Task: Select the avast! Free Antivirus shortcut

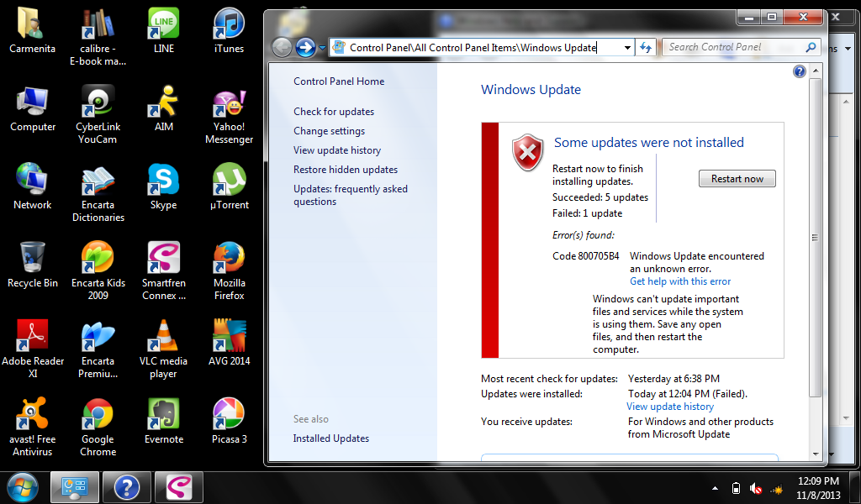Action: pos(33,428)
